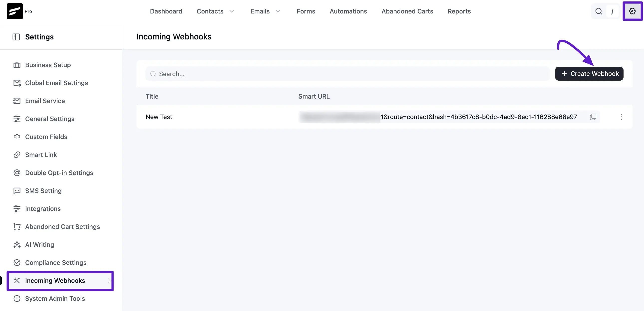Open Compliance Settings
Image resolution: width=644 pixels, height=311 pixels.
(56, 263)
